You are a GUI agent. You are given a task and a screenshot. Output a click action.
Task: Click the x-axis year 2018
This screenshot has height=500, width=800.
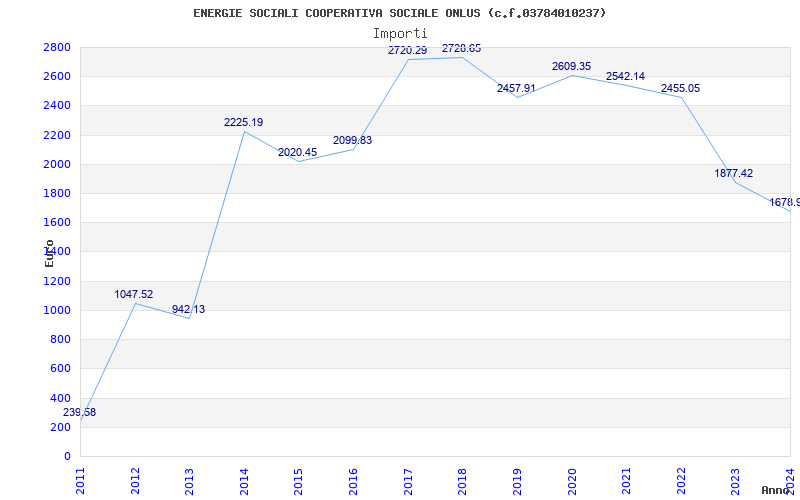[462, 482]
